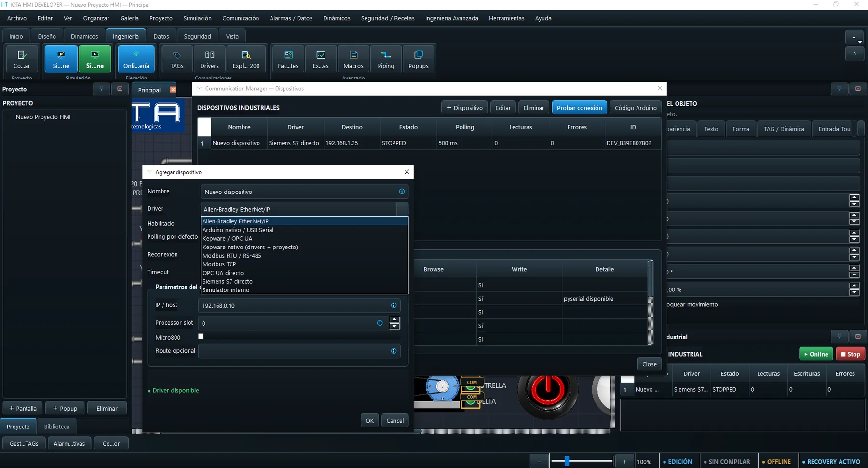Image resolution: width=868 pixels, height=468 pixels.
Task: Click the green Online button
Action: 816,354
